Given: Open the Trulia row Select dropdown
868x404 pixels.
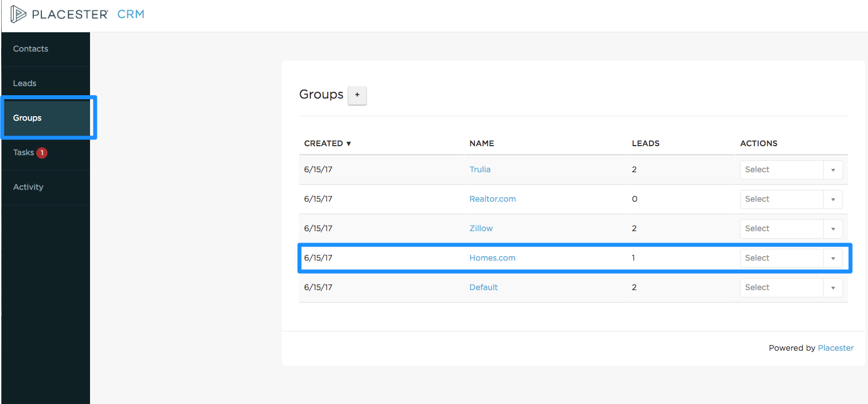Looking at the screenshot, I should pyautogui.click(x=791, y=169).
